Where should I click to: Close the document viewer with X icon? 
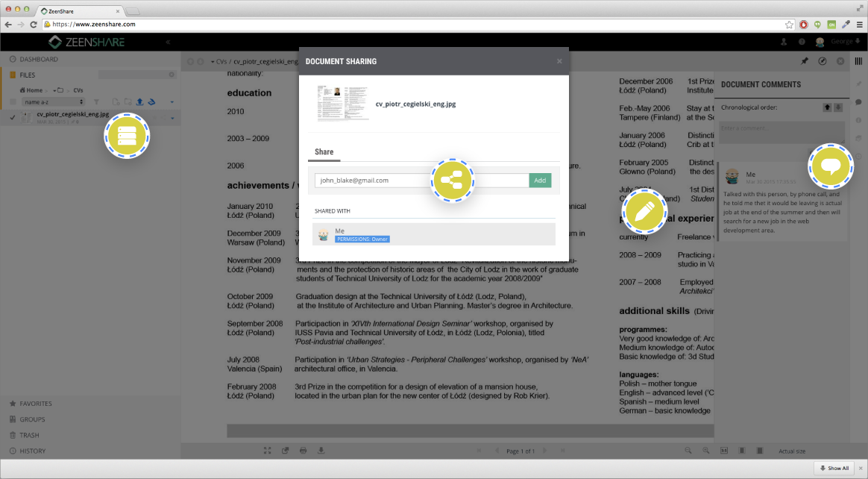(840, 61)
